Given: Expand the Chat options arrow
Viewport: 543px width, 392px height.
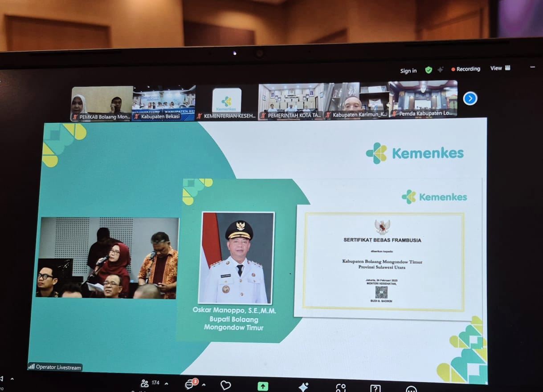Looking at the screenshot, I should coord(204,384).
